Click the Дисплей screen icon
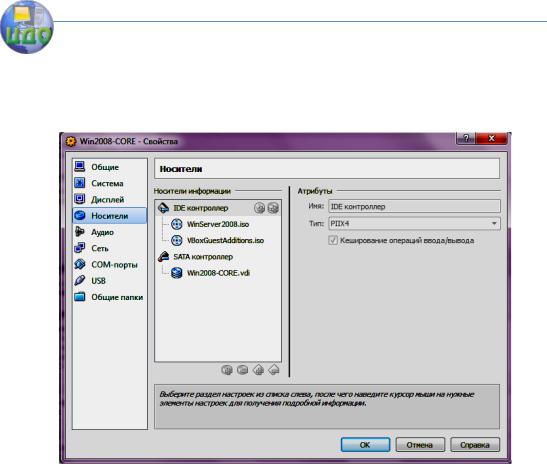This screenshot has width=547, height=464. [x=80, y=199]
